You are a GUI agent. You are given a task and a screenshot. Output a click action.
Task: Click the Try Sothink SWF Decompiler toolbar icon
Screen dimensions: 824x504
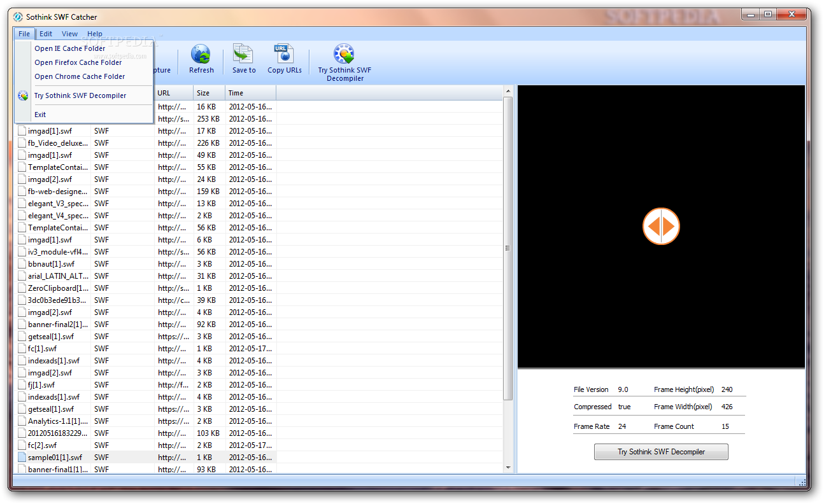(344, 54)
